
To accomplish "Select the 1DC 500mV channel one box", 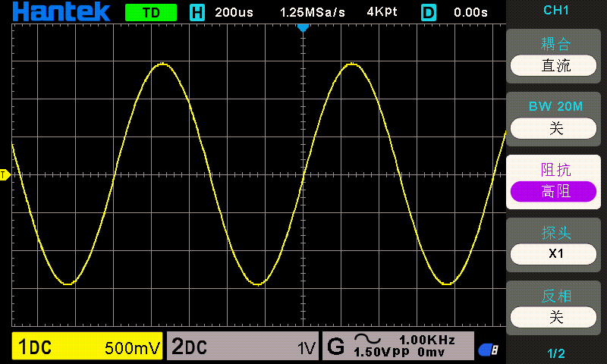I will [88, 347].
